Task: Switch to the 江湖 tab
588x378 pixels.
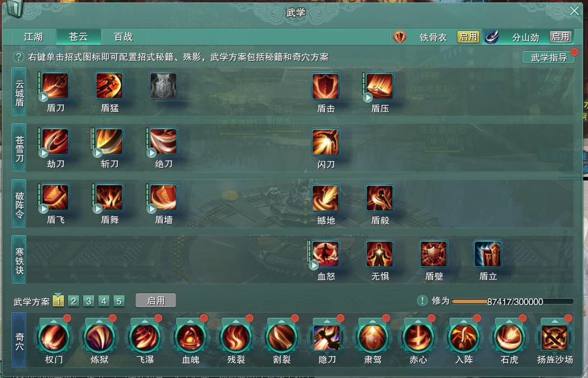Action: [33, 36]
